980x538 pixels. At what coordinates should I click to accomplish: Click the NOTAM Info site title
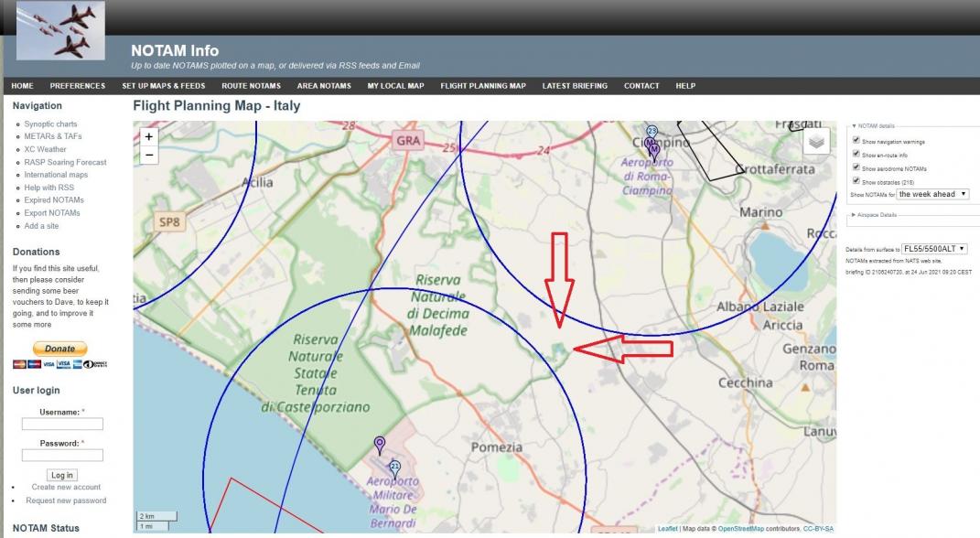tap(175, 50)
